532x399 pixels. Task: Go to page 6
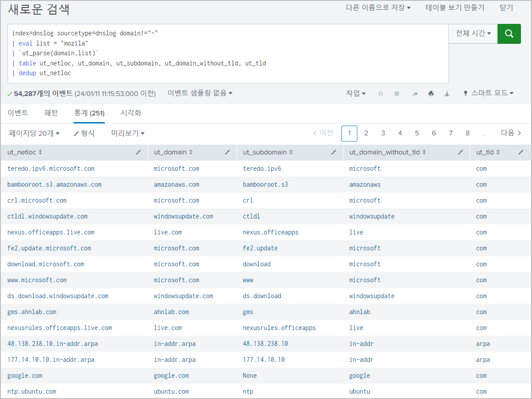tap(434, 133)
